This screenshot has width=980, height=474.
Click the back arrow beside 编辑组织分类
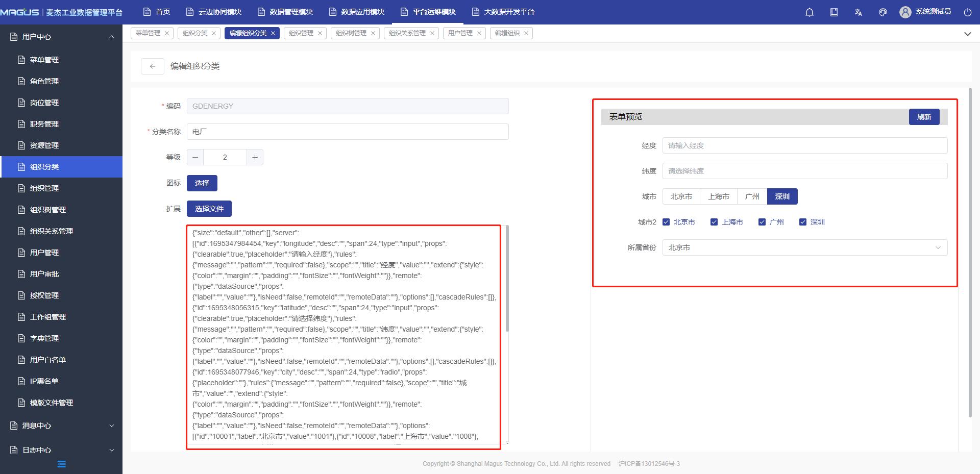tap(153, 66)
